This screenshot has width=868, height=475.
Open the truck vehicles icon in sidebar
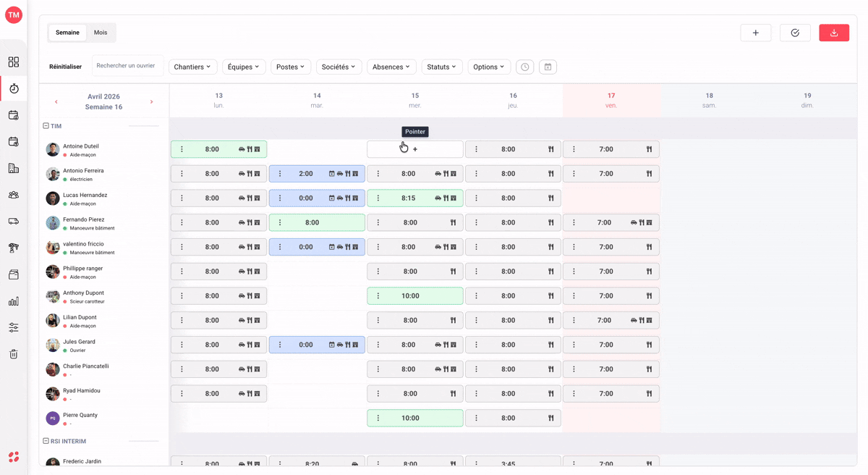pyautogui.click(x=14, y=222)
